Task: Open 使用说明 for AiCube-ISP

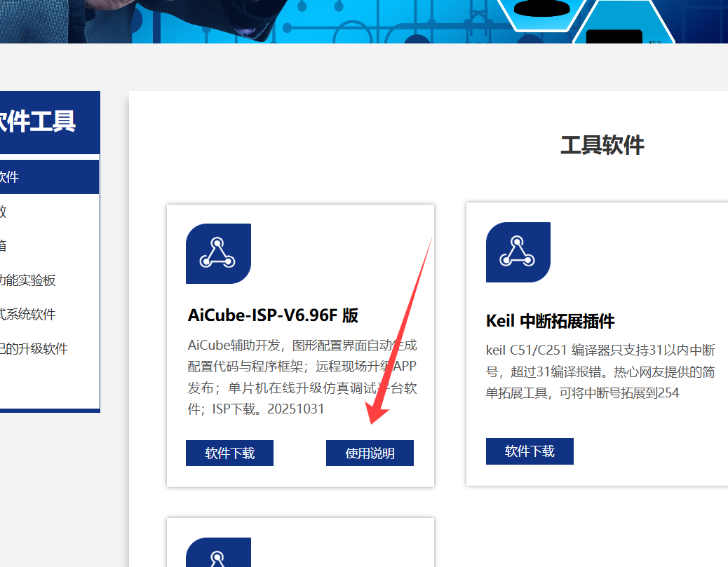Action: point(370,453)
